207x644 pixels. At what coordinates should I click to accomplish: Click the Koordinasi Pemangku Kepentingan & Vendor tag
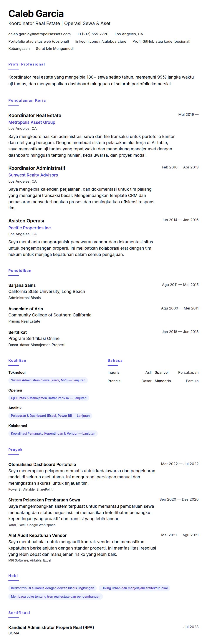53,434
